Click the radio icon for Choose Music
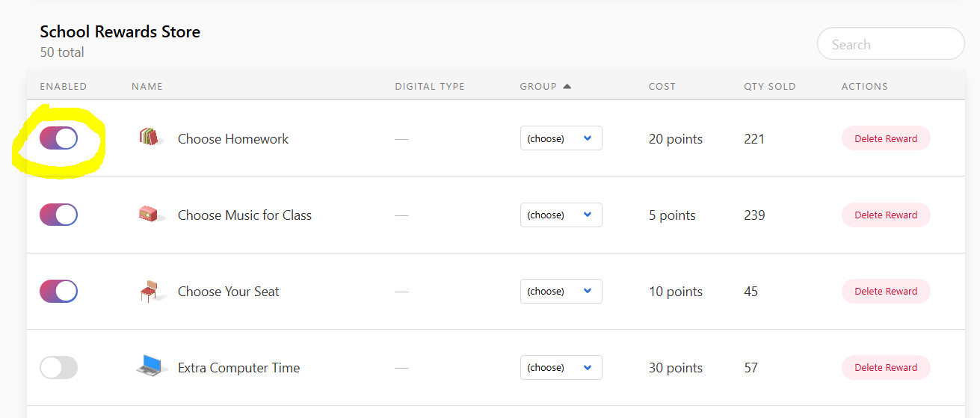 pos(150,215)
